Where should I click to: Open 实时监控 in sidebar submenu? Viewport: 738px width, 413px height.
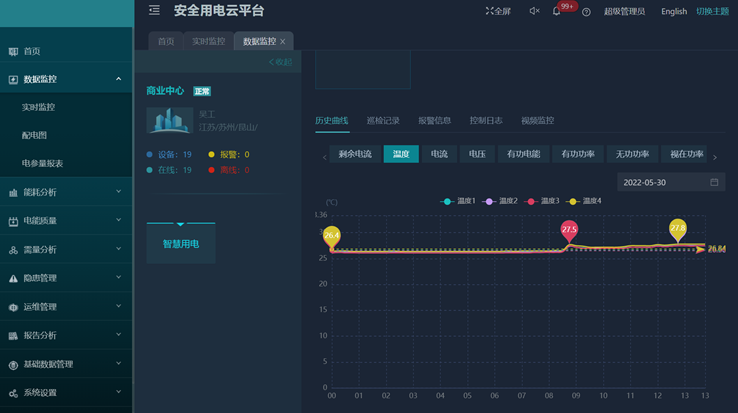(x=39, y=107)
